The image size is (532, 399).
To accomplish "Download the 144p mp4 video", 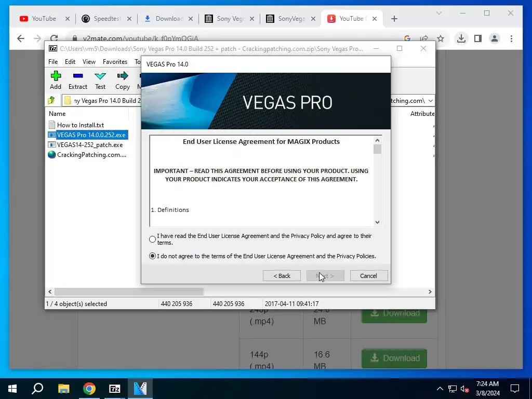I will pyautogui.click(x=394, y=358).
